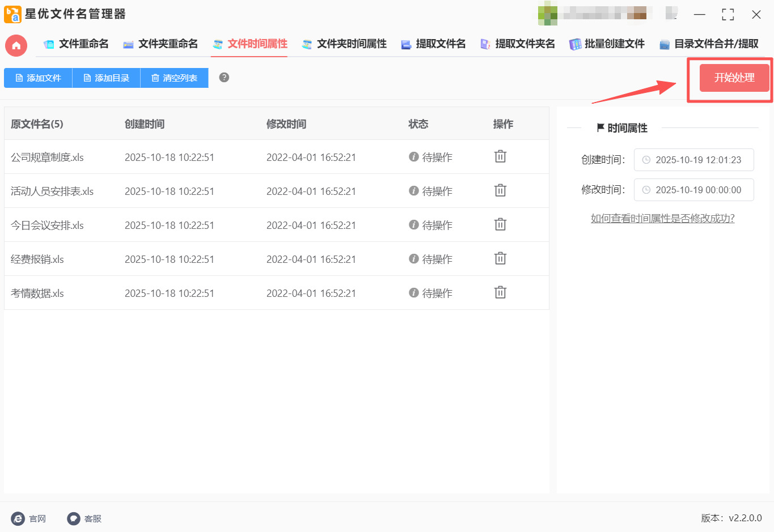
Task: Click the red home icon
Action: tap(16, 45)
